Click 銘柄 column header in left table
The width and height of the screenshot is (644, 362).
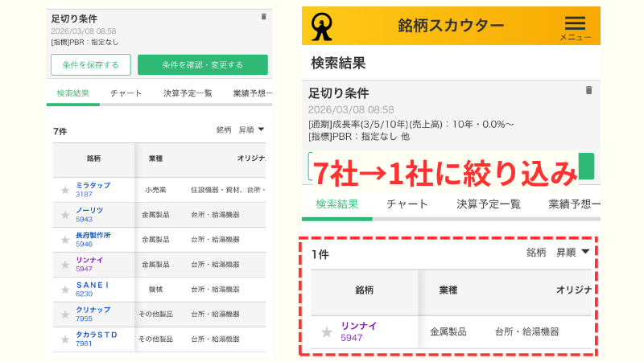point(93,158)
